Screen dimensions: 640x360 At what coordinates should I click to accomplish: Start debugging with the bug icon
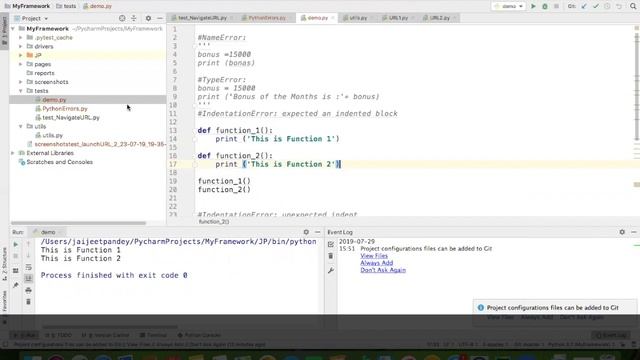pyautogui.click(x=544, y=6)
